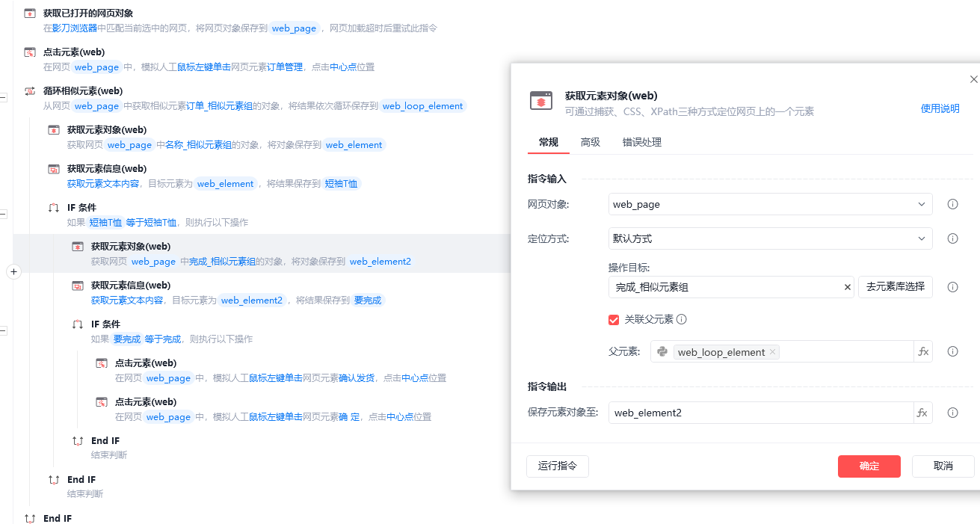Switch to the 高级 tab
This screenshot has width=980, height=524.
[591, 142]
